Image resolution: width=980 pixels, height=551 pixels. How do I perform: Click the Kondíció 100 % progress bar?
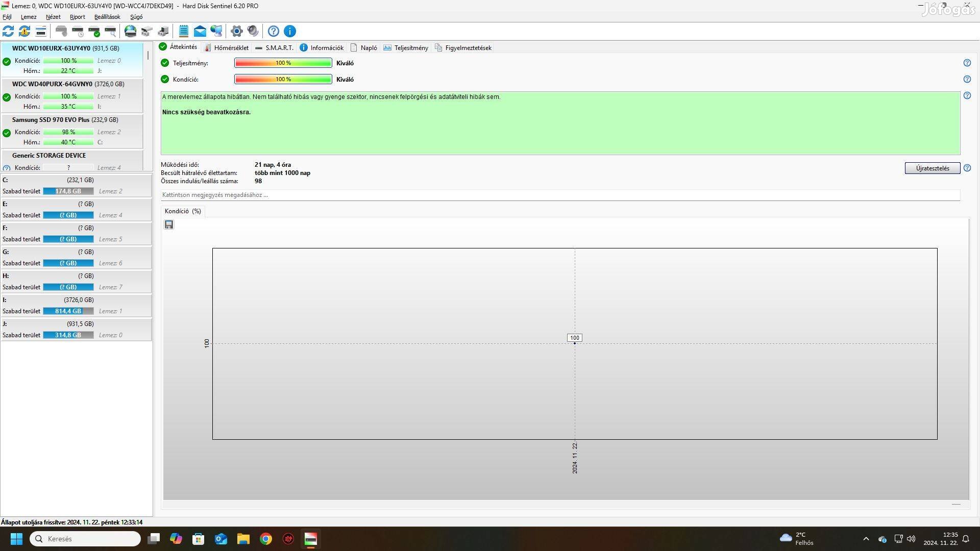pos(283,79)
